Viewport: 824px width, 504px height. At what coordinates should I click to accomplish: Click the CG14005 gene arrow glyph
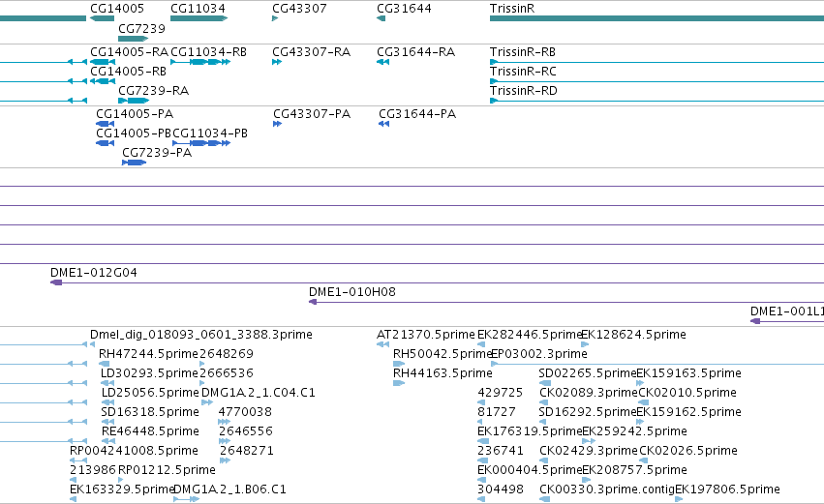point(102,18)
